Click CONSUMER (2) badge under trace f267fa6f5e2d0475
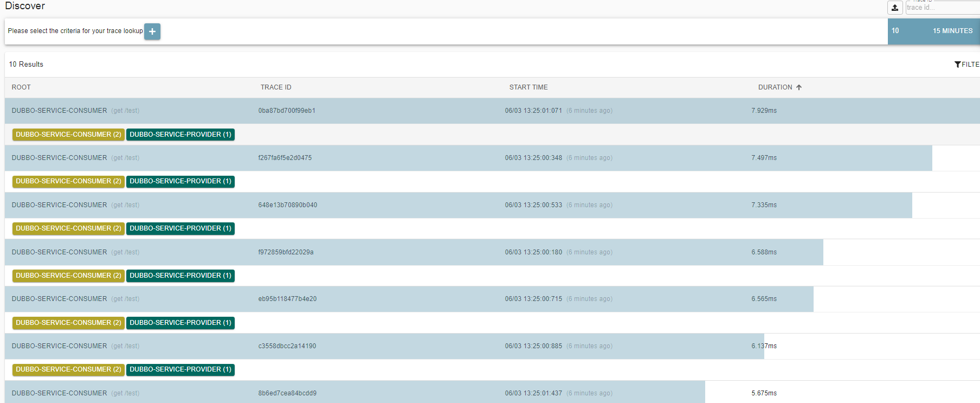Viewport: 980px width, 403px height. tap(68, 181)
